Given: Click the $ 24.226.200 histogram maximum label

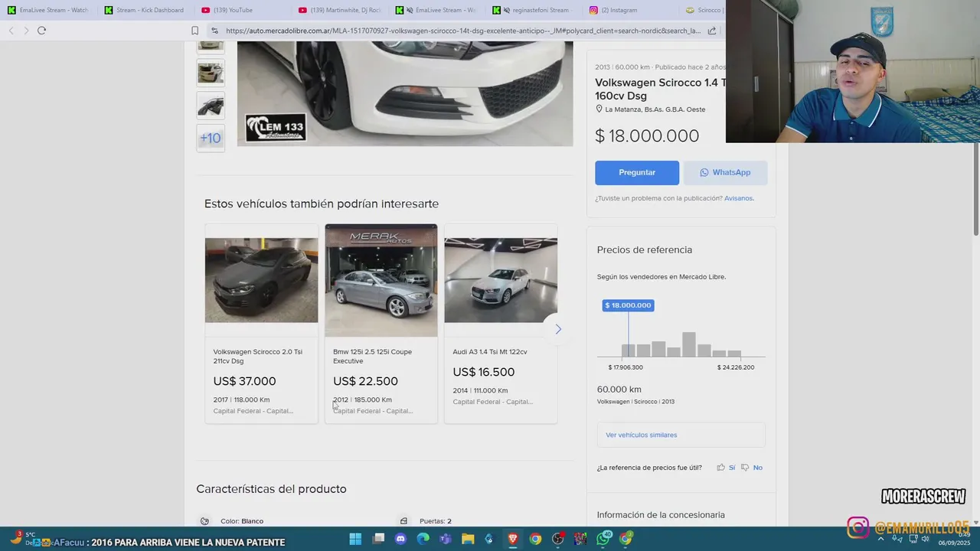Looking at the screenshot, I should click(736, 367).
